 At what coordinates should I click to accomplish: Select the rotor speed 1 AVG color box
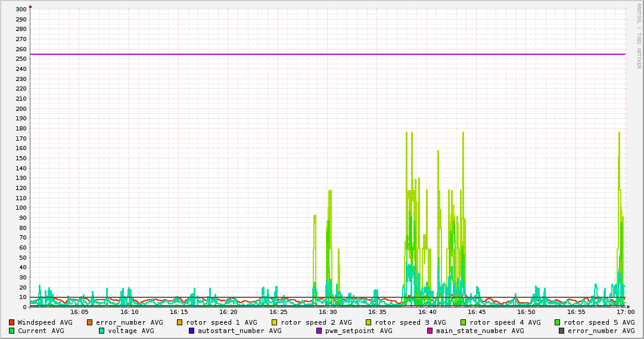(179, 322)
